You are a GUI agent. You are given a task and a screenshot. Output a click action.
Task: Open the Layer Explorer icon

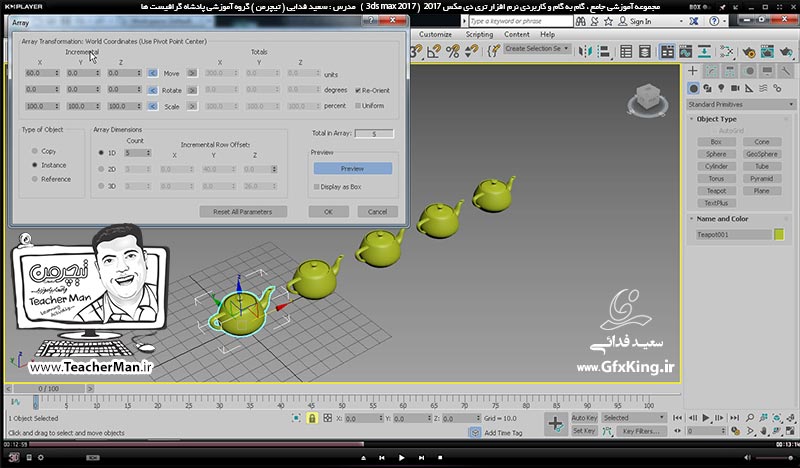645,51
